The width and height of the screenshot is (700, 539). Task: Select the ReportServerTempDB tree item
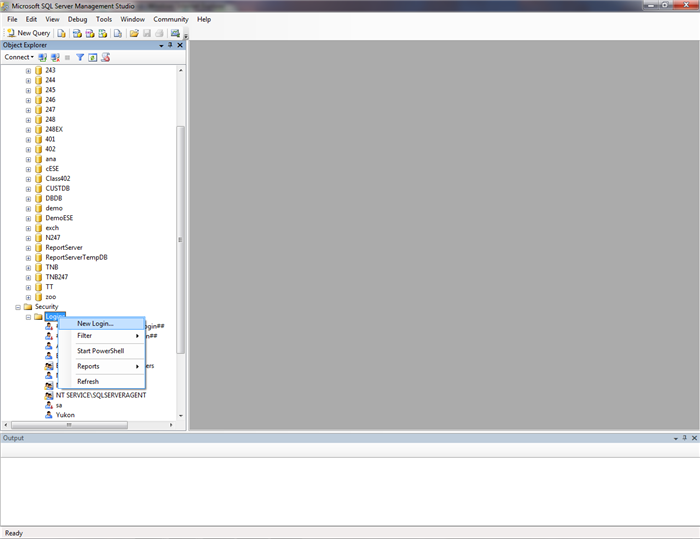tap(76, 257)
